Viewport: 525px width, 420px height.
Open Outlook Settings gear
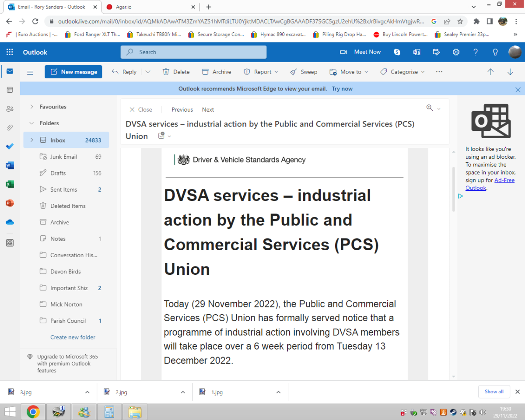click(x=456, y=52)
